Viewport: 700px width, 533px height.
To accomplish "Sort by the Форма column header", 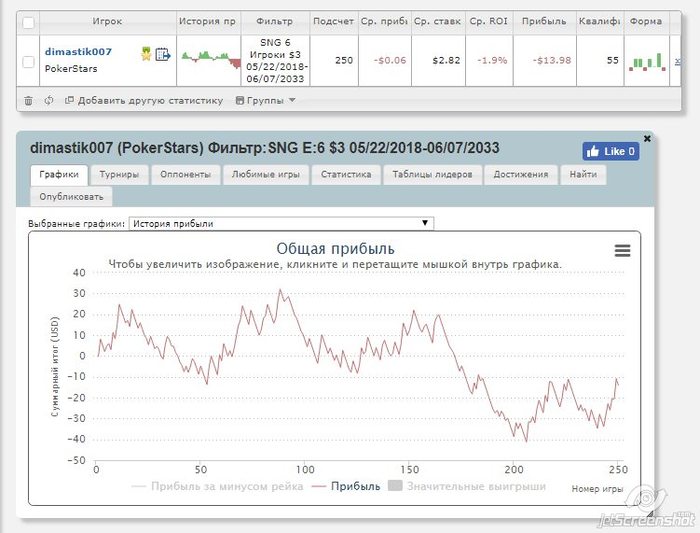I will tap(646, 21).
